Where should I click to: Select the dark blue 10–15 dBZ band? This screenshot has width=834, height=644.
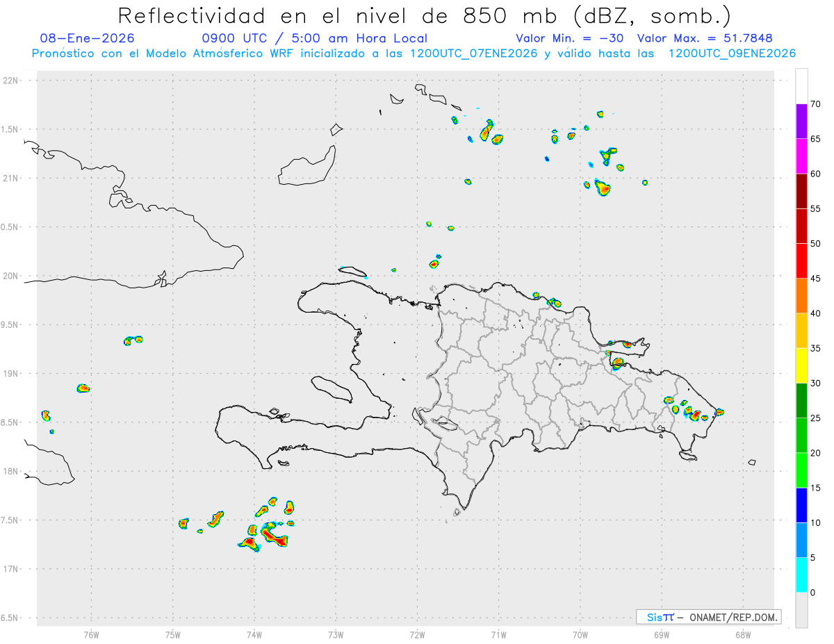(x=801, y=505)
